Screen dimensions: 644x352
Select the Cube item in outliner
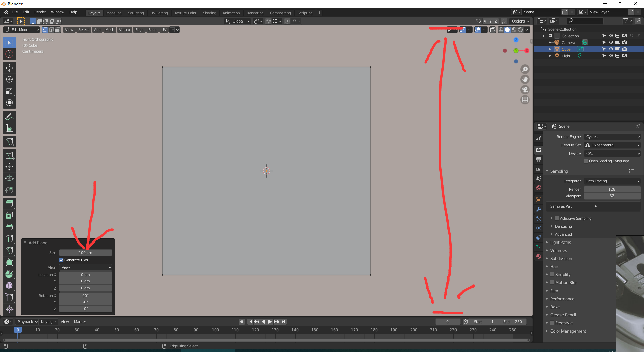click(x=566, y=49)
